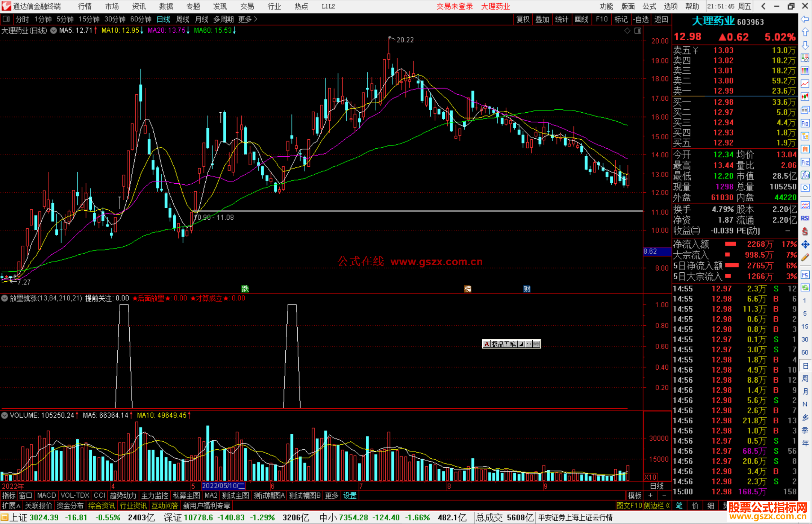
Task: Click the green refresh sidebar icon
Action: coord(805,288)
